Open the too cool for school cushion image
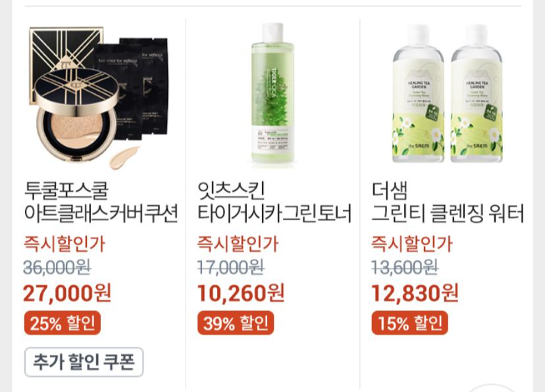The width and height of the screenshot is (545, 392). 99,97
